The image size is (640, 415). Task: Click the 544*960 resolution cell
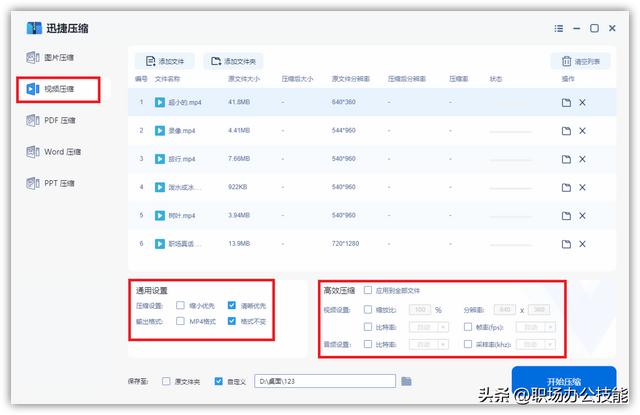(x=344, y=131)
